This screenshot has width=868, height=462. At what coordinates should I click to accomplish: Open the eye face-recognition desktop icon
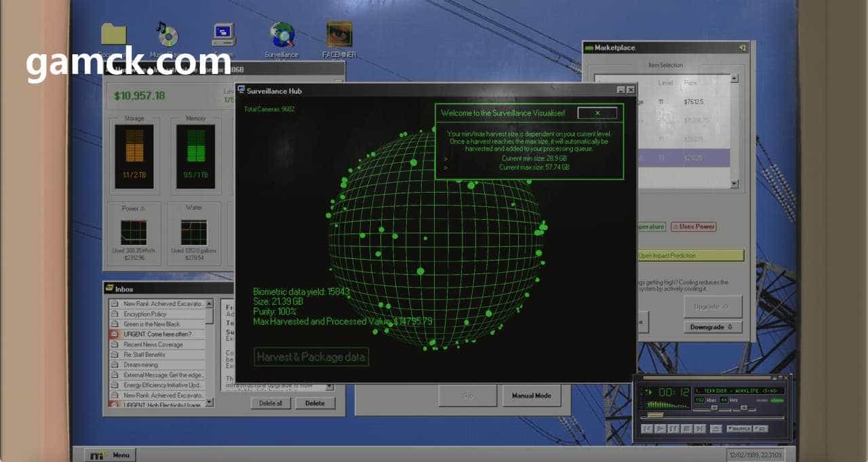339,35
